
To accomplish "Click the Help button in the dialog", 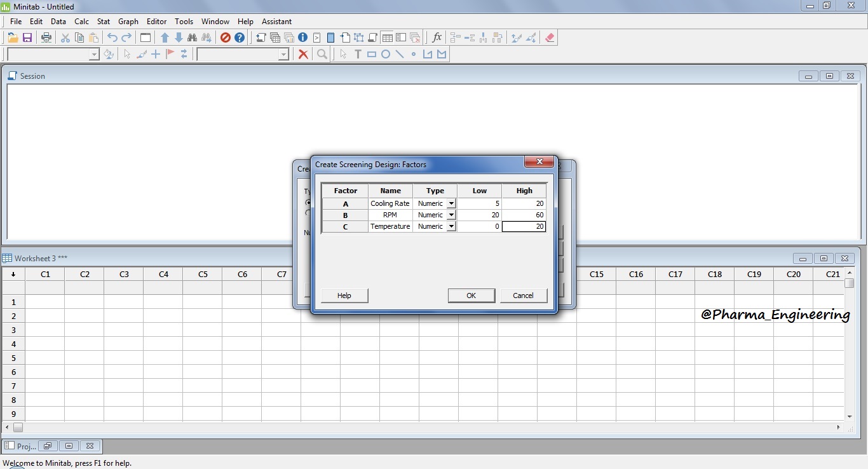I will pos(344,295).
